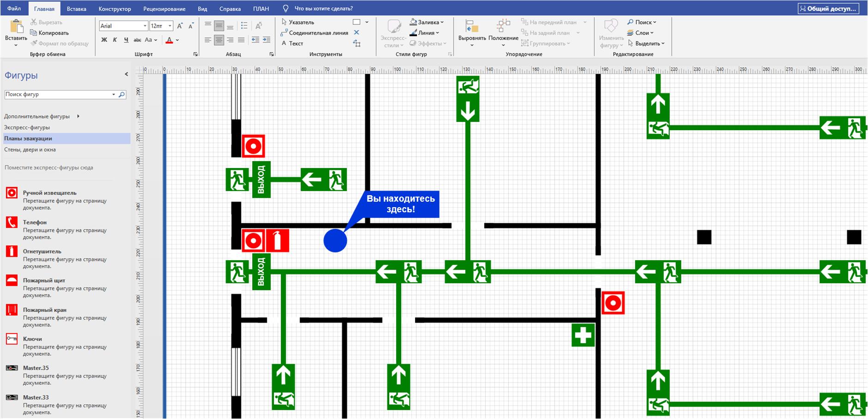This screenshot has width=868, height=419.
Task: Click the Копировать copy button
Action: 49,33
